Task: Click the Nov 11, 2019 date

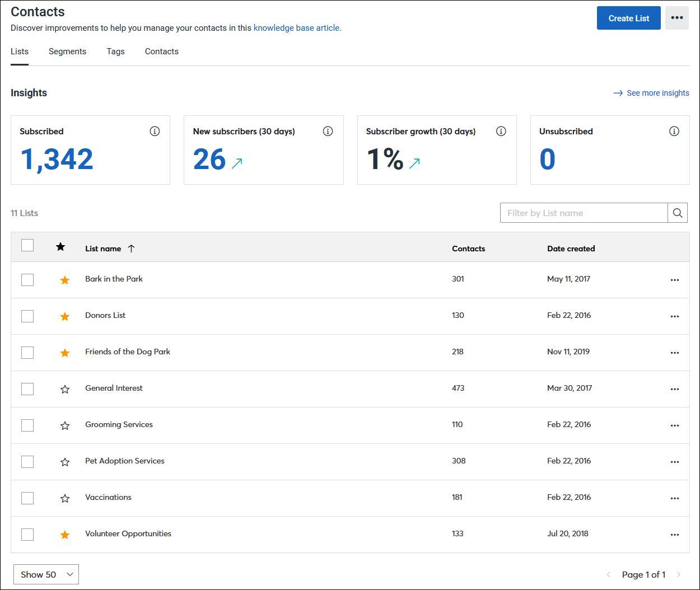Action: [568, 352]
